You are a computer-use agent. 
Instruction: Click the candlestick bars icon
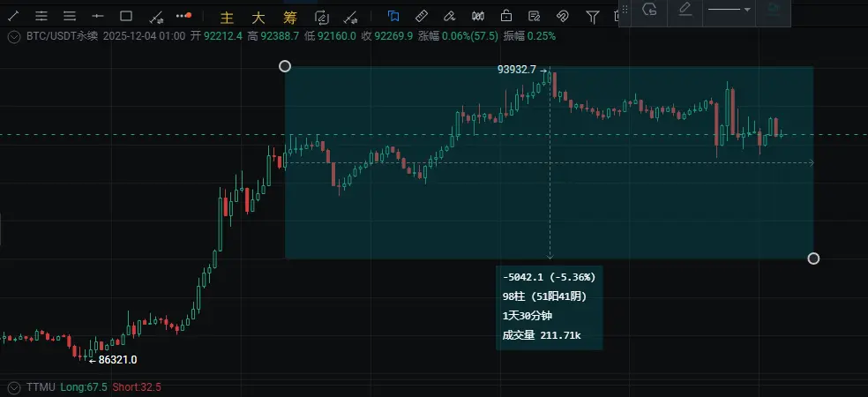(478, 17)
